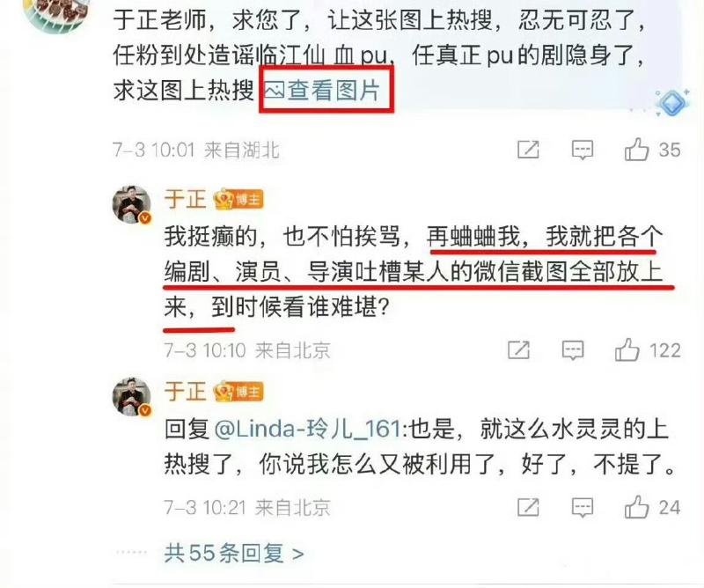
Task: Share the 10:01 Hubei comment
Action: tap(528, 150)
